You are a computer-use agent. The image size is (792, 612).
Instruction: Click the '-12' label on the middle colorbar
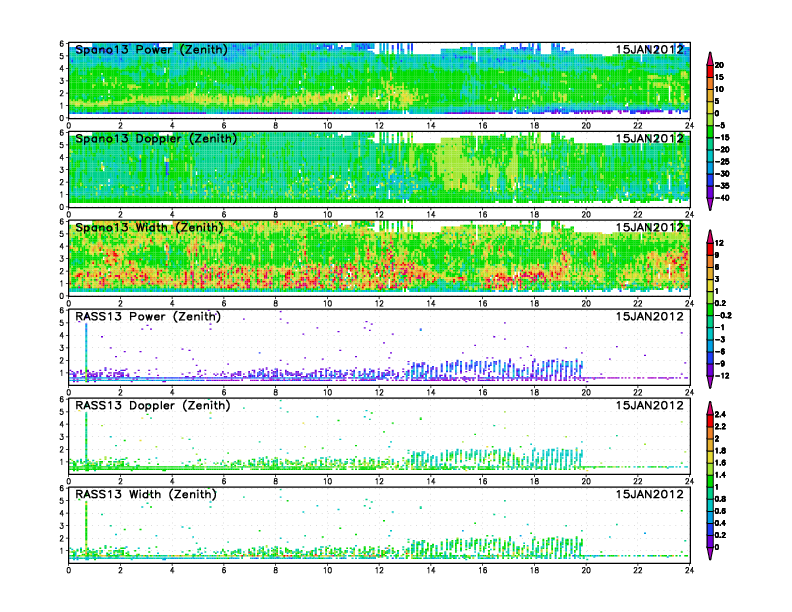(x=721, y=376)
